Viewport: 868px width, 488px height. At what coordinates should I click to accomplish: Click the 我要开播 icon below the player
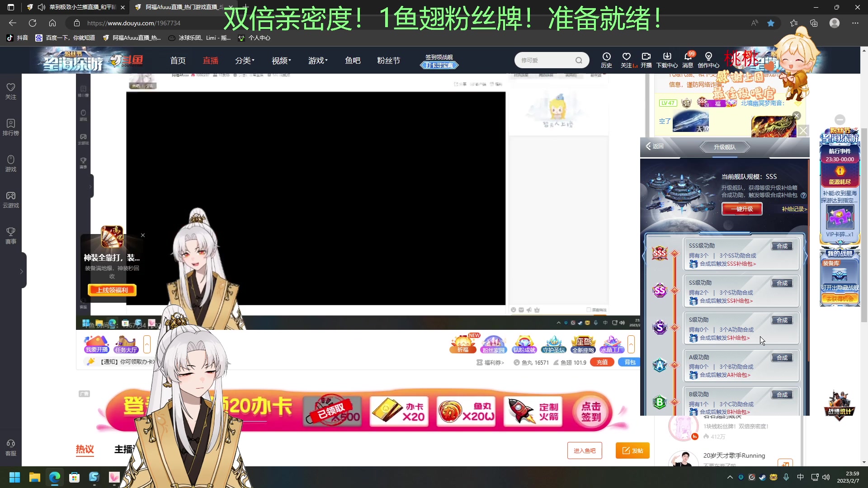[97, 344]
